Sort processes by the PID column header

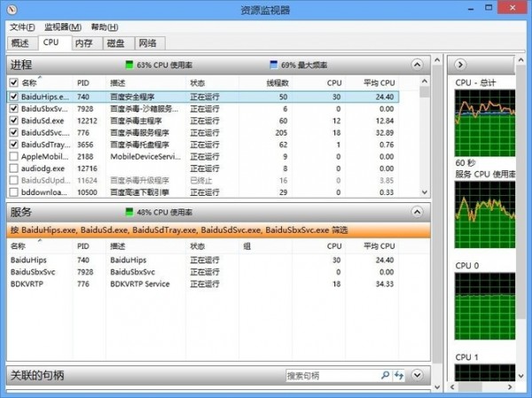83,82
